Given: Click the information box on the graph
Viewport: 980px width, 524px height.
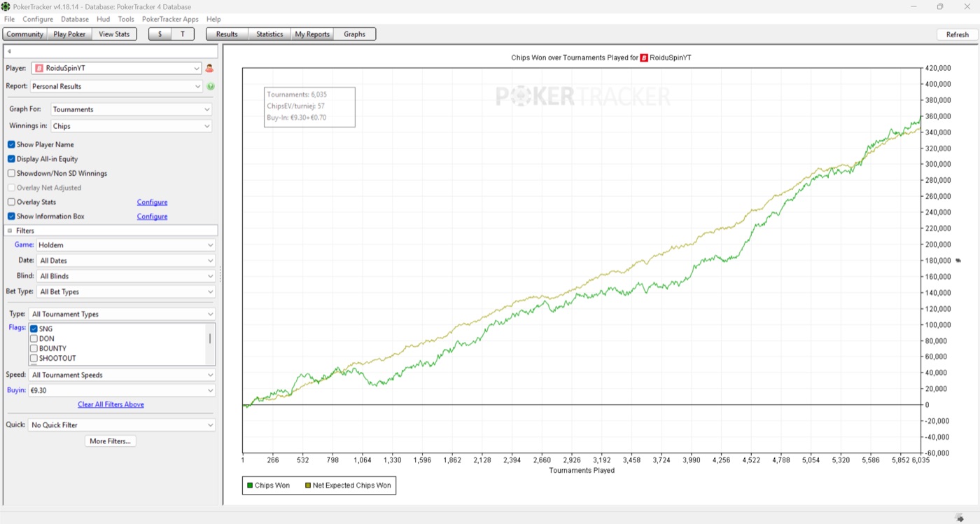Looking at the screenshot, I should tap(309, 106).
